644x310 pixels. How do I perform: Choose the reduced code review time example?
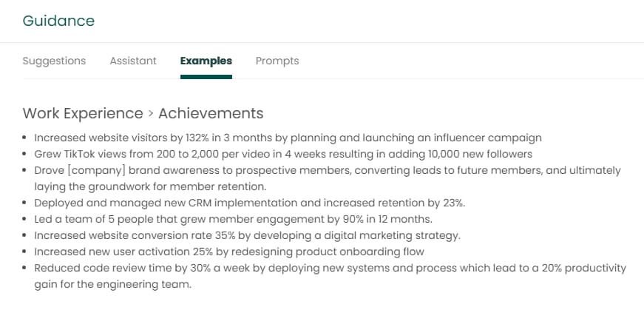(330, 268)
